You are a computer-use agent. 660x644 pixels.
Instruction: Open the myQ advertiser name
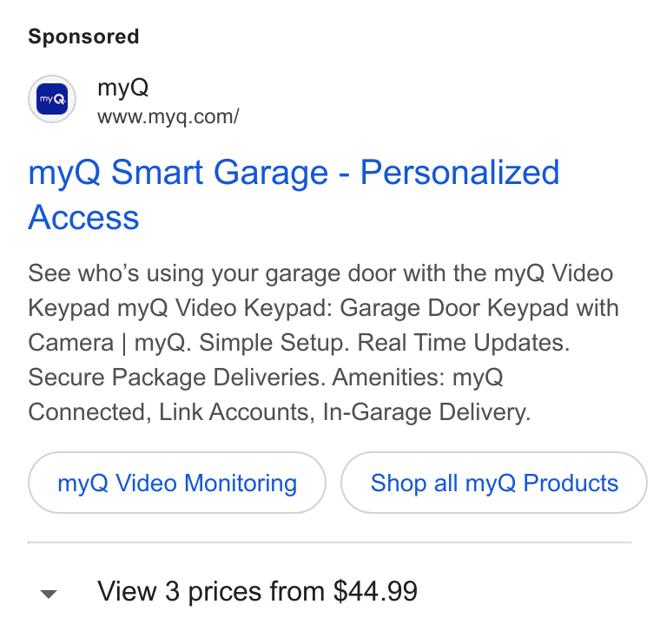pos(123,88)
